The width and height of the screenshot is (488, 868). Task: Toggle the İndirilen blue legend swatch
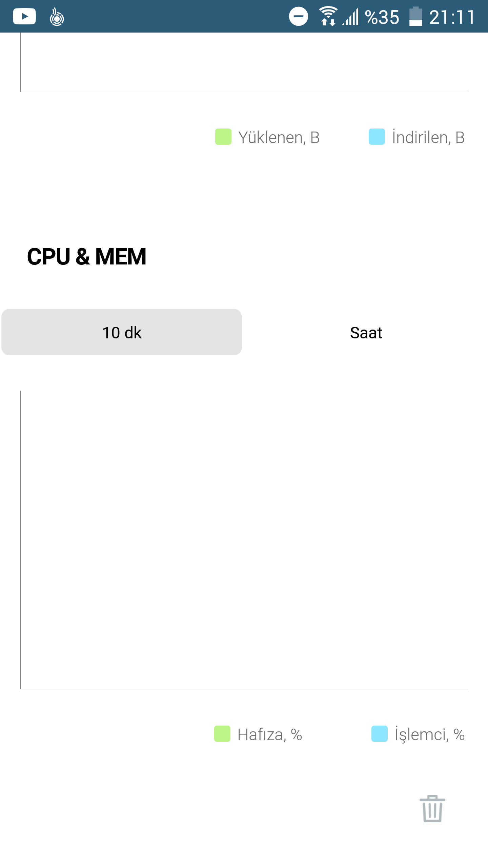tap(377, 137)
